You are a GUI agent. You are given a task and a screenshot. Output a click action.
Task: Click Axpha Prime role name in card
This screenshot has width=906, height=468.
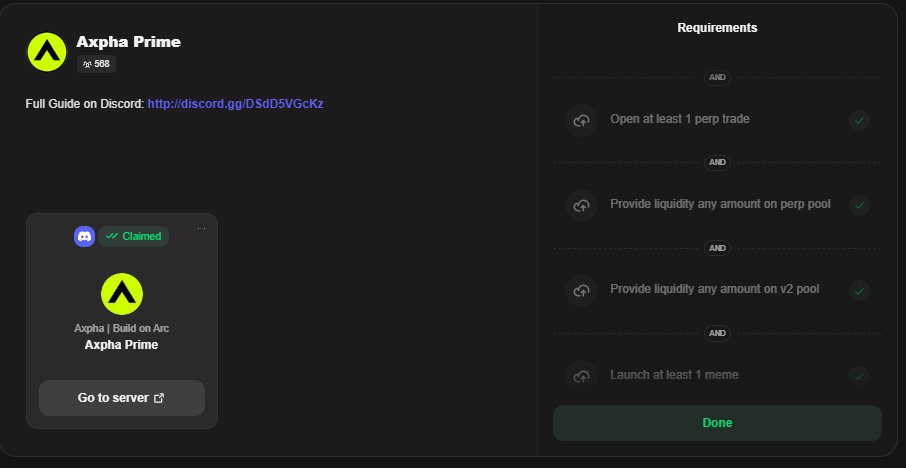click(x=121, y=345)
